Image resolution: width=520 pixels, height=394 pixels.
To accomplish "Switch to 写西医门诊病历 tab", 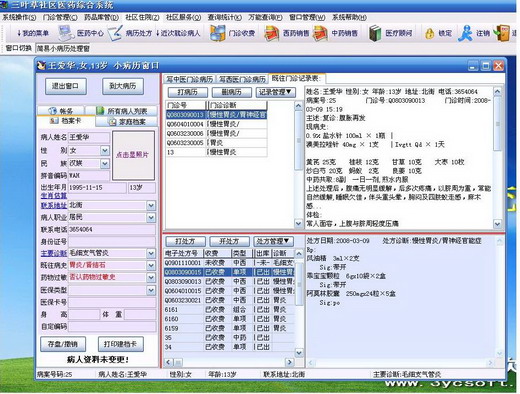I will pyautogui.click(x=242, y=79).
